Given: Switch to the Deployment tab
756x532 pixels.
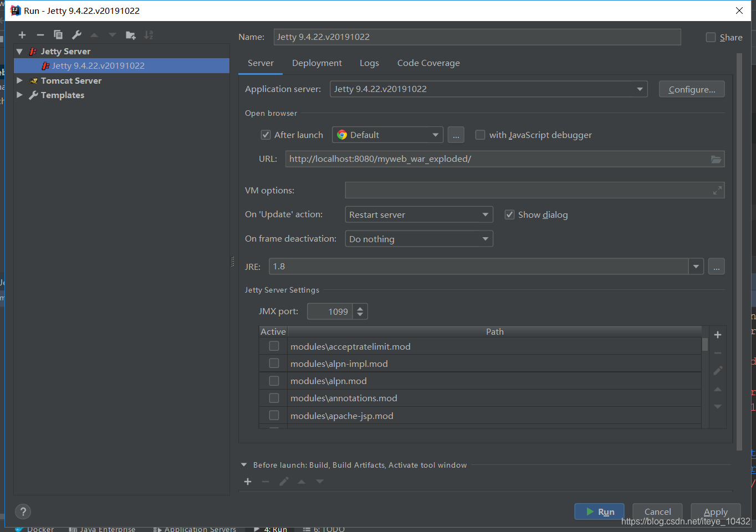Looking at the screenshot, I should 317,63.
